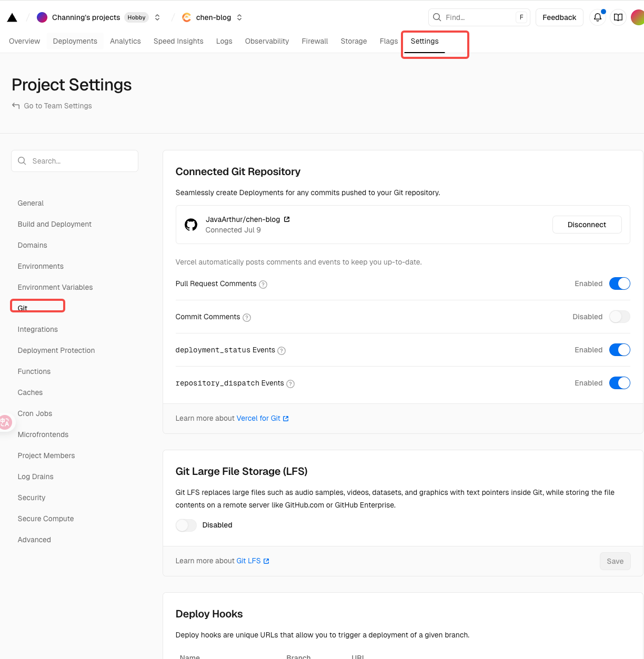Image resolution: width=644 pixels, height=659 pixels.
Task: Open the Vercel for Git link
Action: (x=258, y=418)
